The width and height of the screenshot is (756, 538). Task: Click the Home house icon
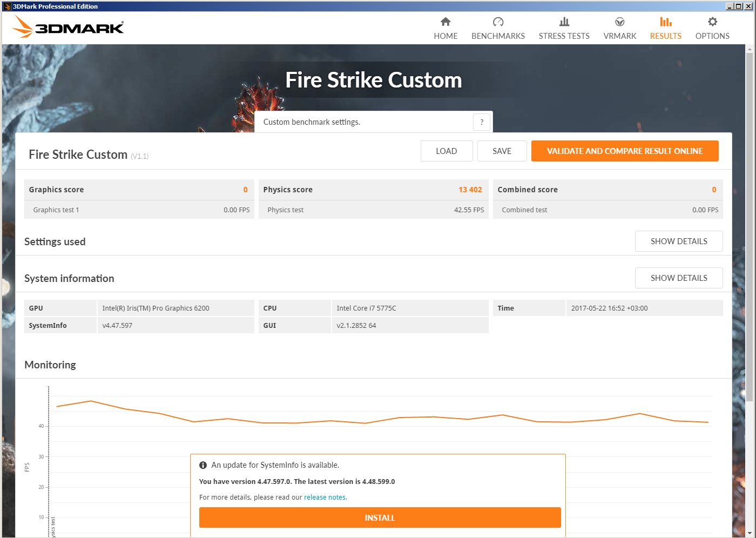click(x=446, y=22)
